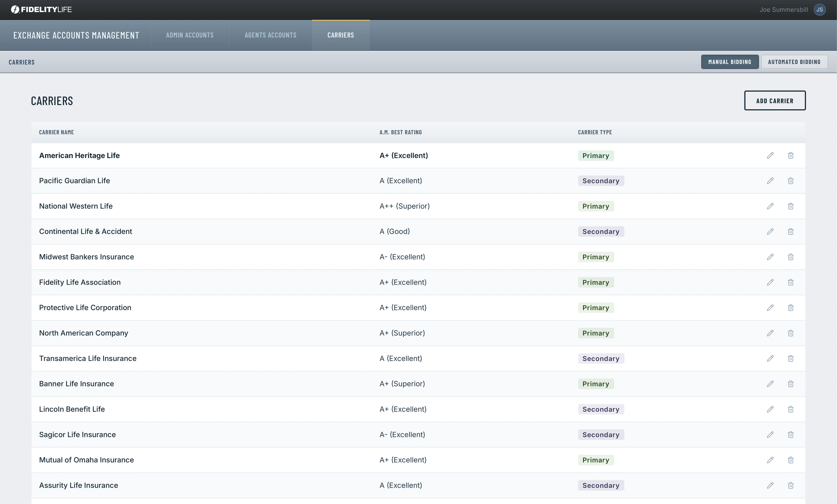Delete Pacific Guardian Life with trash icon

[x=791, y=181]
